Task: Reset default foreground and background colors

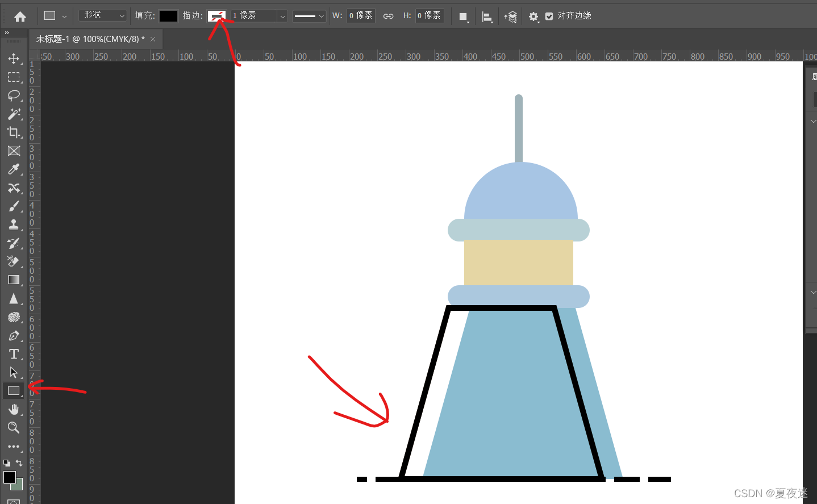Action: (x=7, y=463)
